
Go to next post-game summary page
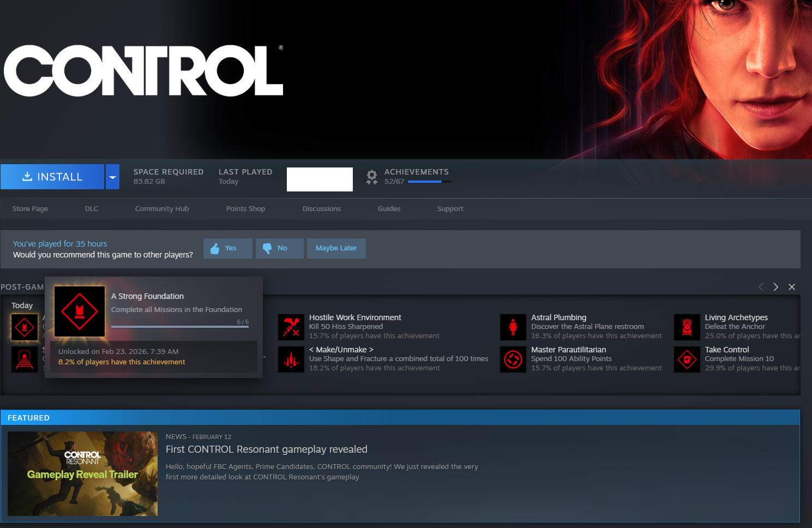click(776, 287)
